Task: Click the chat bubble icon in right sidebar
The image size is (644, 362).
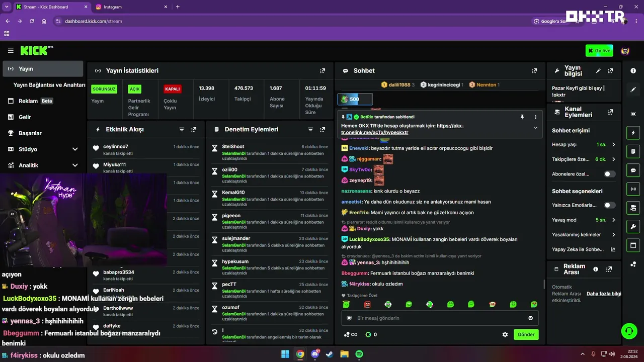Action: click(x=633, y=170)
